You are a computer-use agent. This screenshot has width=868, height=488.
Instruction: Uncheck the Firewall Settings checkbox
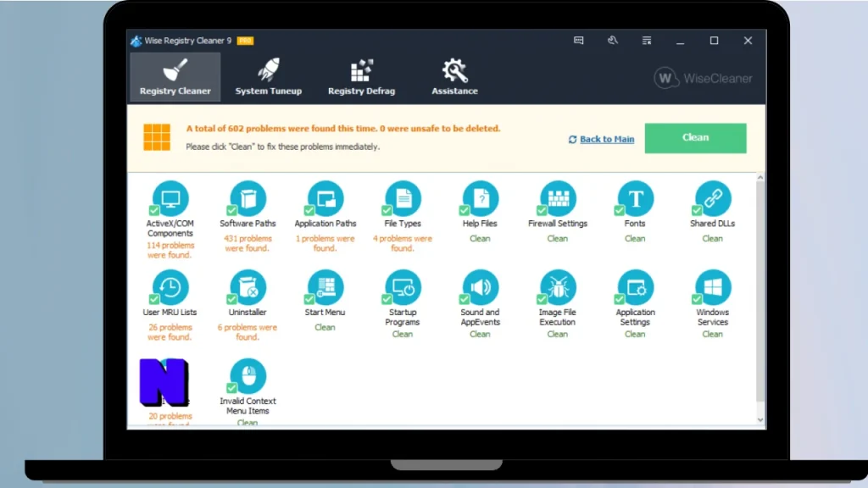pos(542,210)
